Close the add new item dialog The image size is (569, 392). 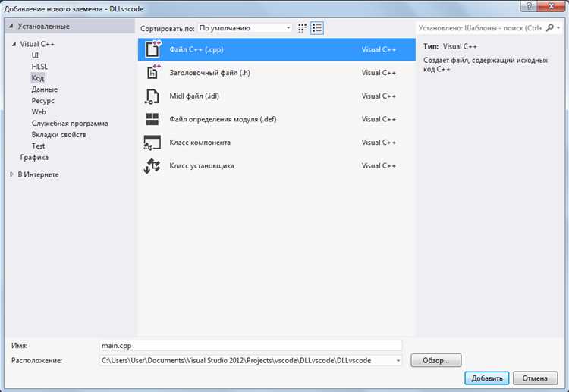pos(552,6)
